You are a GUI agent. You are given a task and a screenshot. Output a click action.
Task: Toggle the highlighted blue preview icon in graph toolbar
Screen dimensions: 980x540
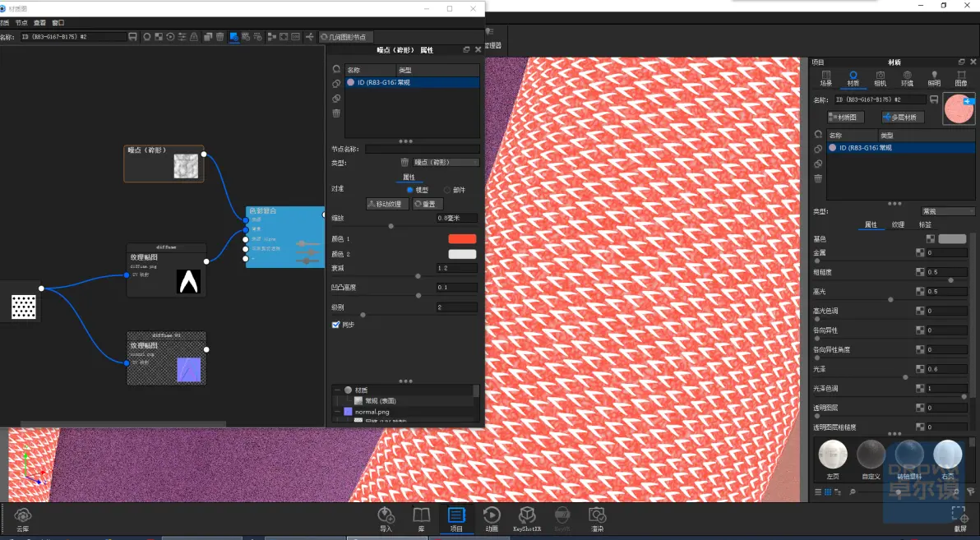click(233, 37)
